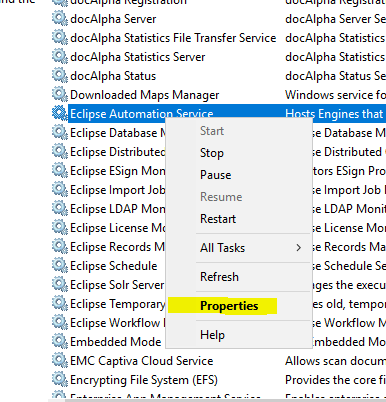Click the disabled Resume menu entry
This screenshot has width=386, height=402.
pos(221,197)
